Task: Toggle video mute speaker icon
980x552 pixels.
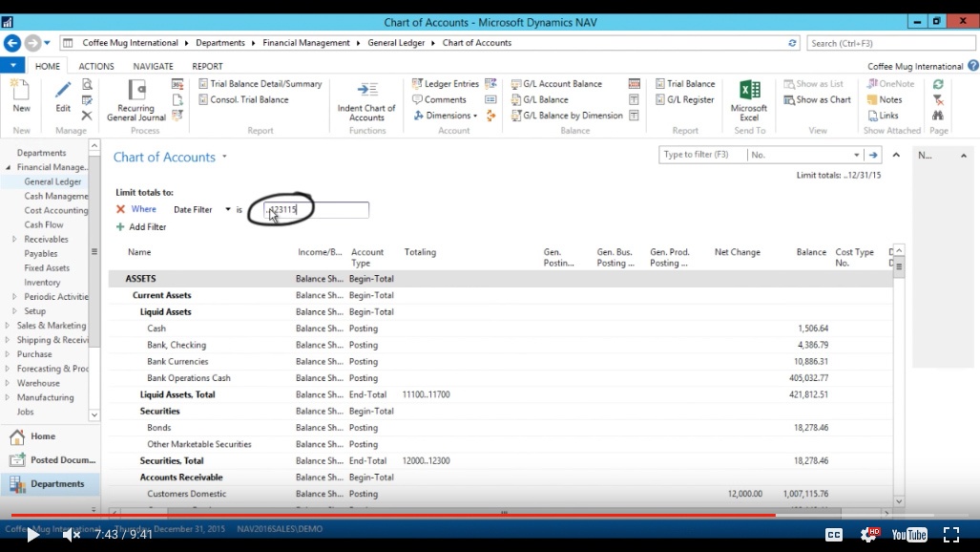Action: (x=72, y=535)
